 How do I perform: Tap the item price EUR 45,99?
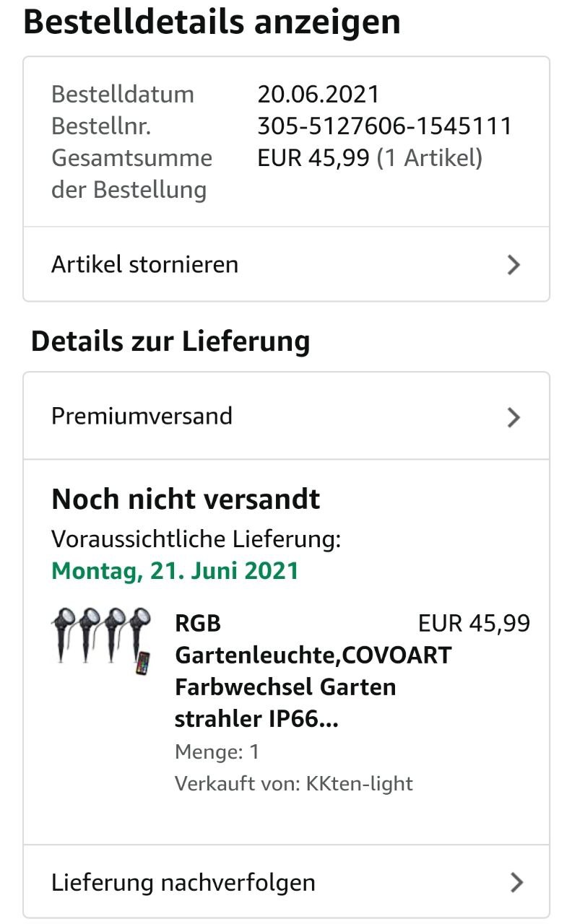point(474,623)
